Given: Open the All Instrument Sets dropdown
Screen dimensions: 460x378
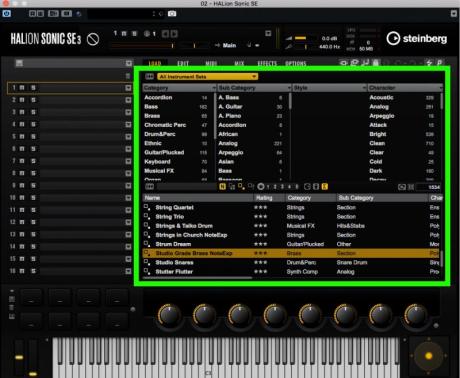Looking at the screenshot, I should 207,77.
